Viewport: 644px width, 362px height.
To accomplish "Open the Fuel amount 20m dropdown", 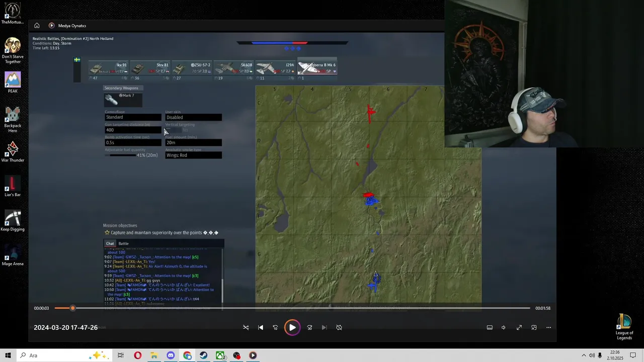I will 193,142.
